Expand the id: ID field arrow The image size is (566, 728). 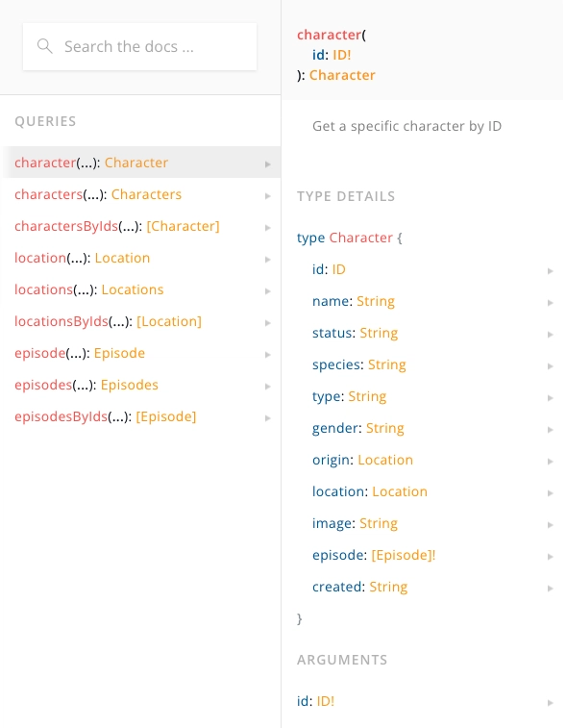(x=551, y=271)
